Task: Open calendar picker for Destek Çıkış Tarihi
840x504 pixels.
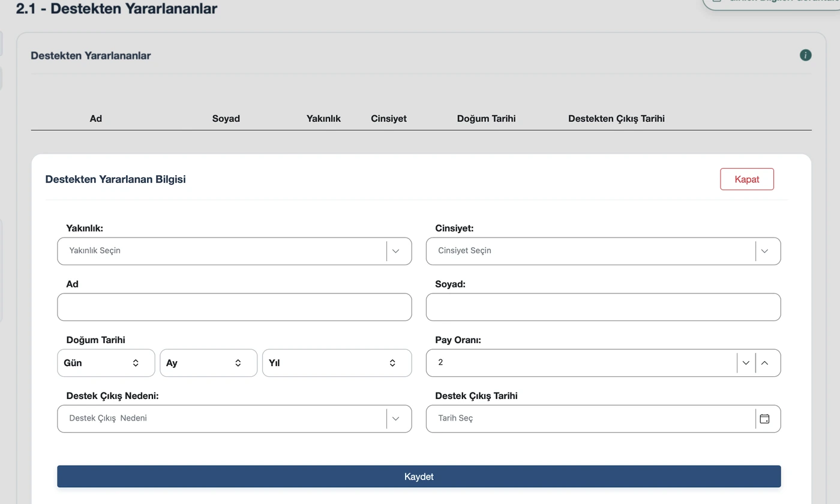Action: [764, 419]
